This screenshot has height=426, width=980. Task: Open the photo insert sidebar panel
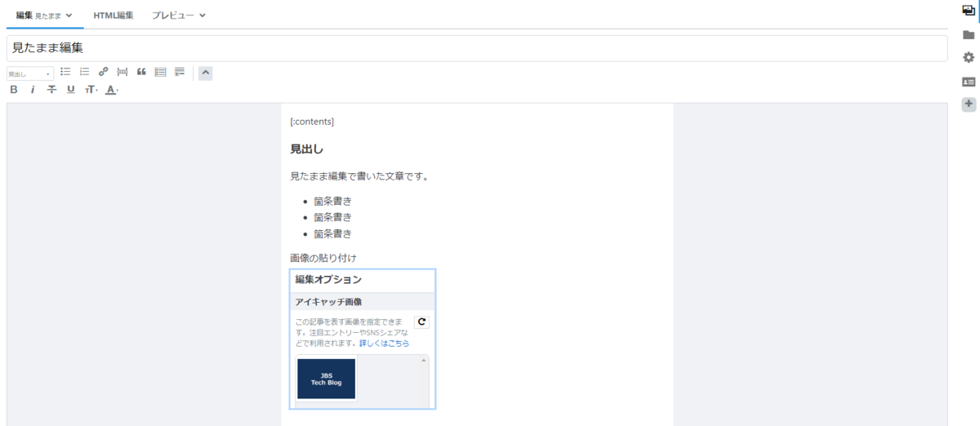pyautogui.click(x=969, y=11)
